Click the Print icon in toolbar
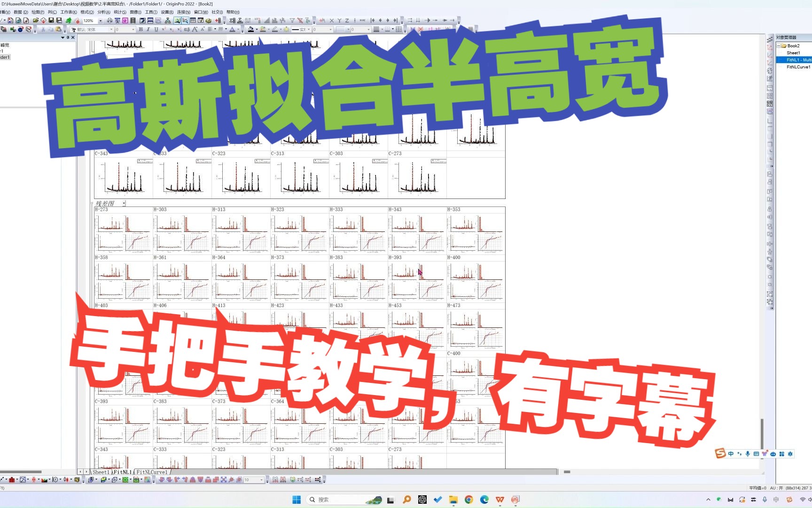The image size is (812, 508). (x=109, y=20)
